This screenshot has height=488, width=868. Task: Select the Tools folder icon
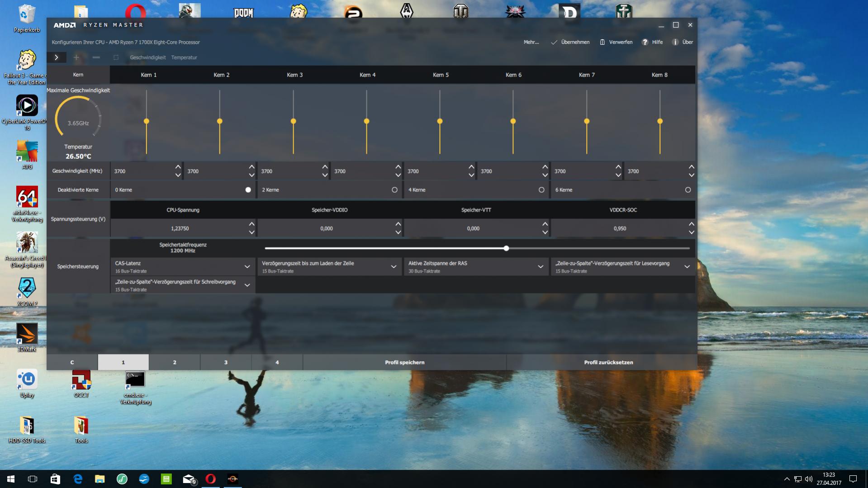[x=81, y=429]
